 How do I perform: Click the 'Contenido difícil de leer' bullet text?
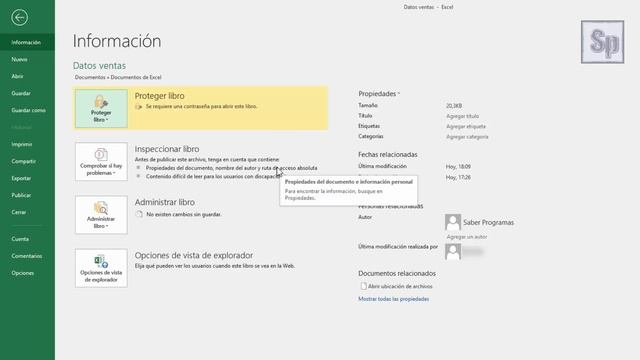pyautogui.click(x=213, y=177)
